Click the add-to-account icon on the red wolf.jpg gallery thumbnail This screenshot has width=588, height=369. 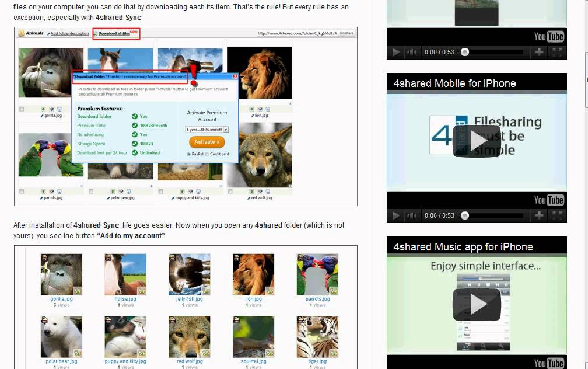(x=206, y=353)
